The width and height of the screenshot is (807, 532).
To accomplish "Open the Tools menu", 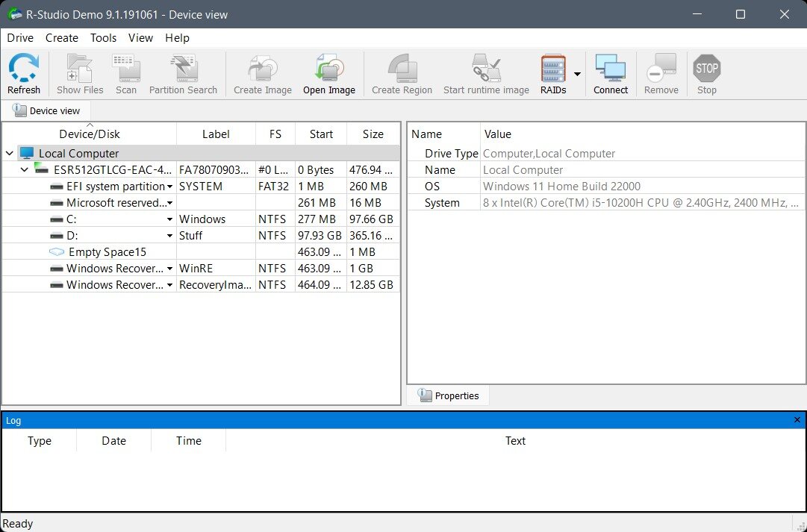I will 104,37.
